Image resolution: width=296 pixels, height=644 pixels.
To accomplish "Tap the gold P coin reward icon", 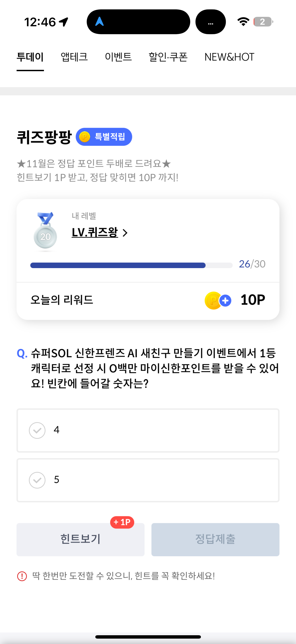I will 213,300.
